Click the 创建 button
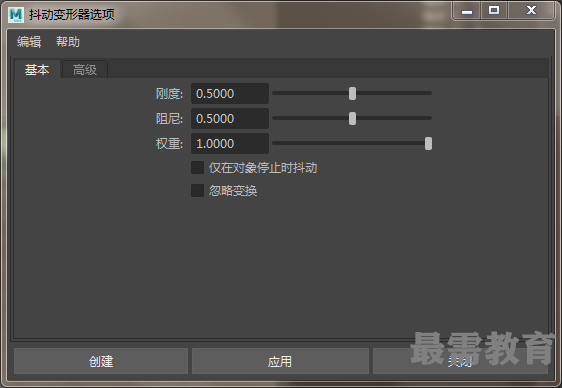This screenshot has width=562, height=388. tap(101, 361)
